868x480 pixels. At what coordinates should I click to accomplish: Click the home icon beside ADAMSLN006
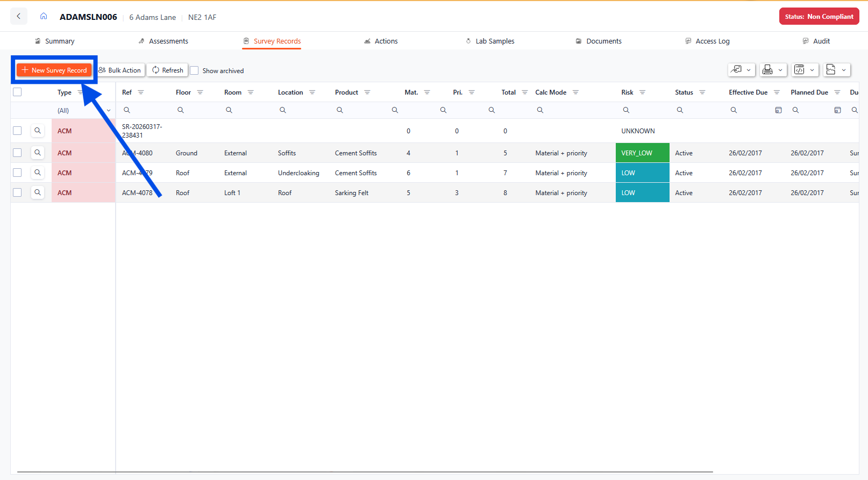(44, 17)
